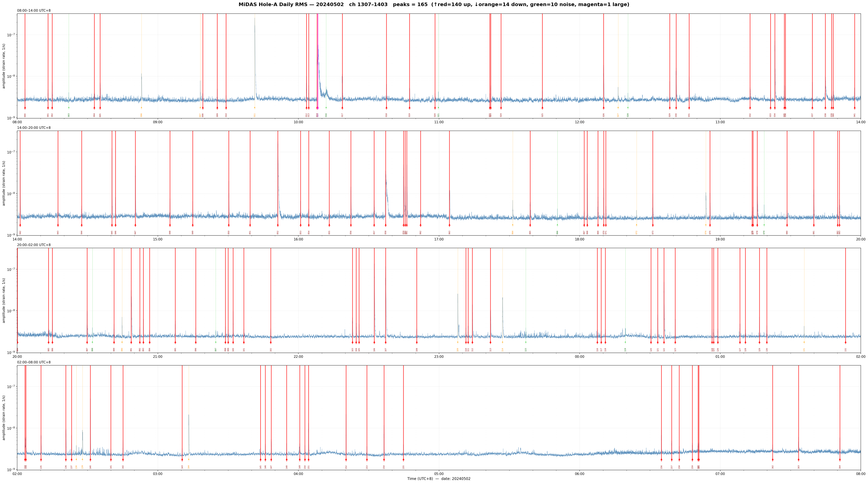Screen dimensions: 868x483
Task: Select red peak marker labeled 102
Action: (x=271, y=342)
